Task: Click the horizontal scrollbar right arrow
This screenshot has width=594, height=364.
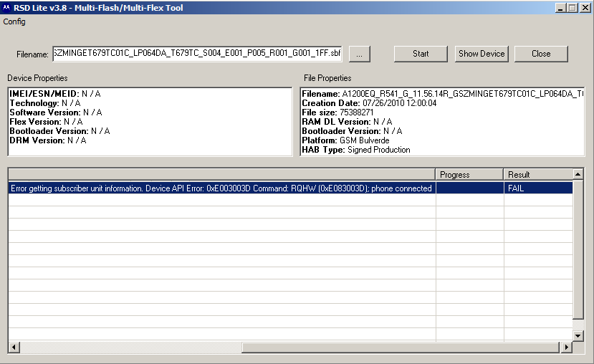Action: coord(566,347)
